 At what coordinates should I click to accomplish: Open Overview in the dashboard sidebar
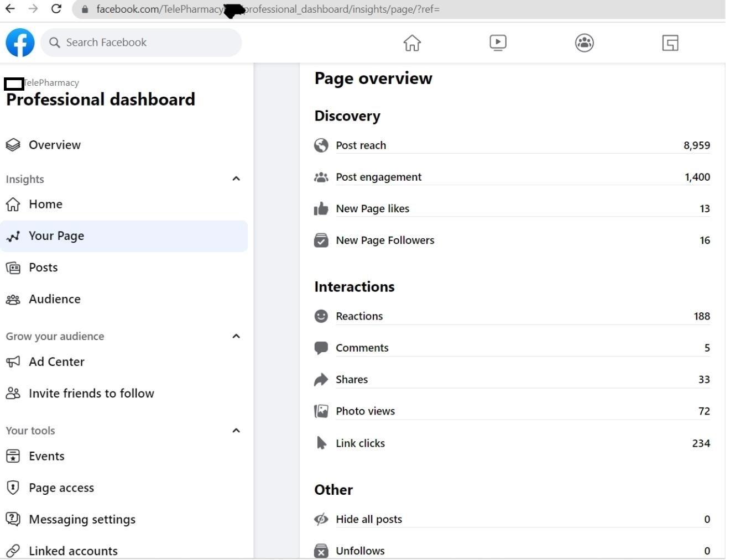click(x=54, y=145)
